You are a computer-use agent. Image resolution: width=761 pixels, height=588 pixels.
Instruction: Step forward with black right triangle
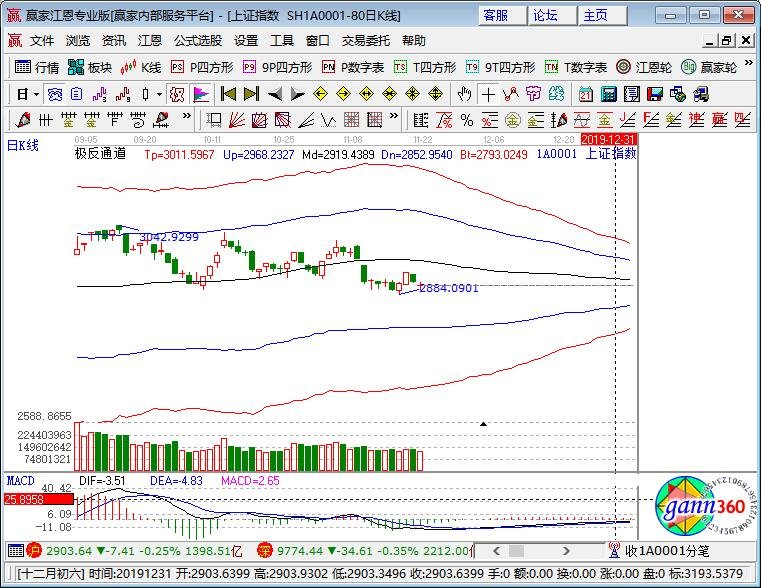[x=298, y=94]
